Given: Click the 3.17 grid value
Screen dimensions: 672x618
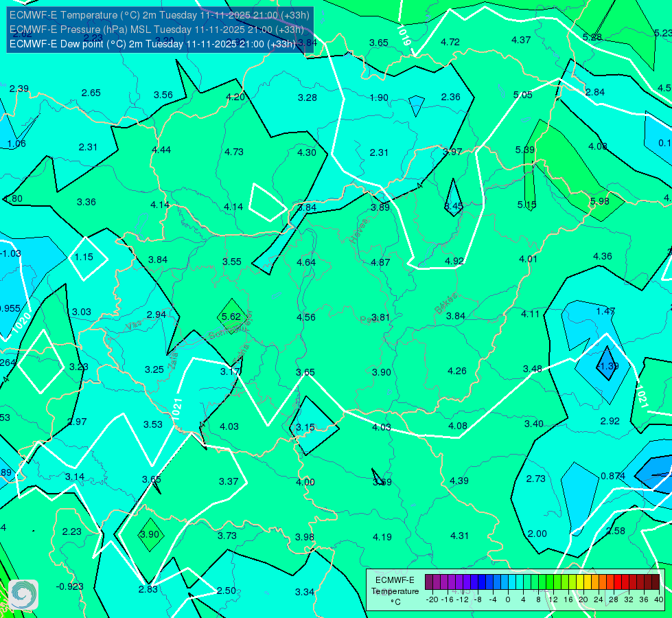Looking at the screenshot, I should (x=230, y=371).
